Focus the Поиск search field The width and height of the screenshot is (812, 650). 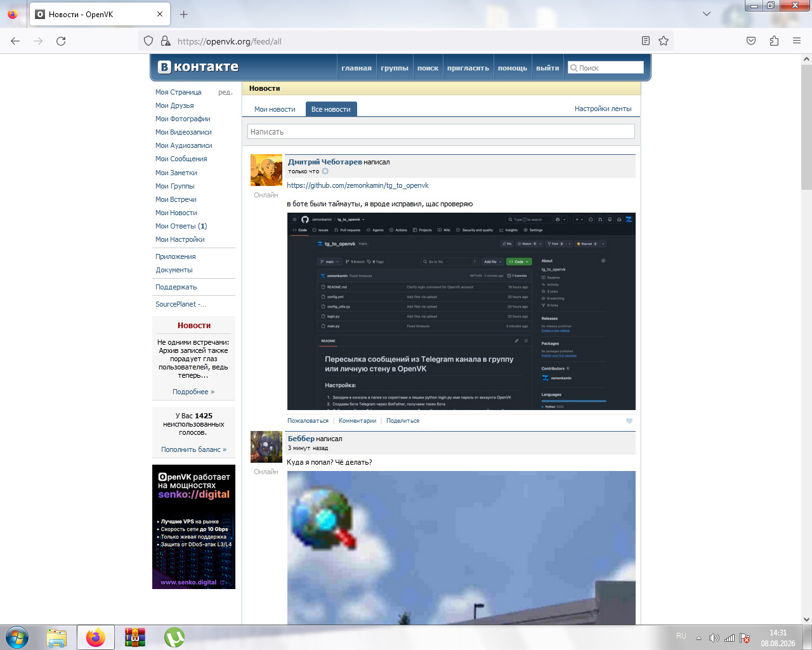(x=605, y=67)
